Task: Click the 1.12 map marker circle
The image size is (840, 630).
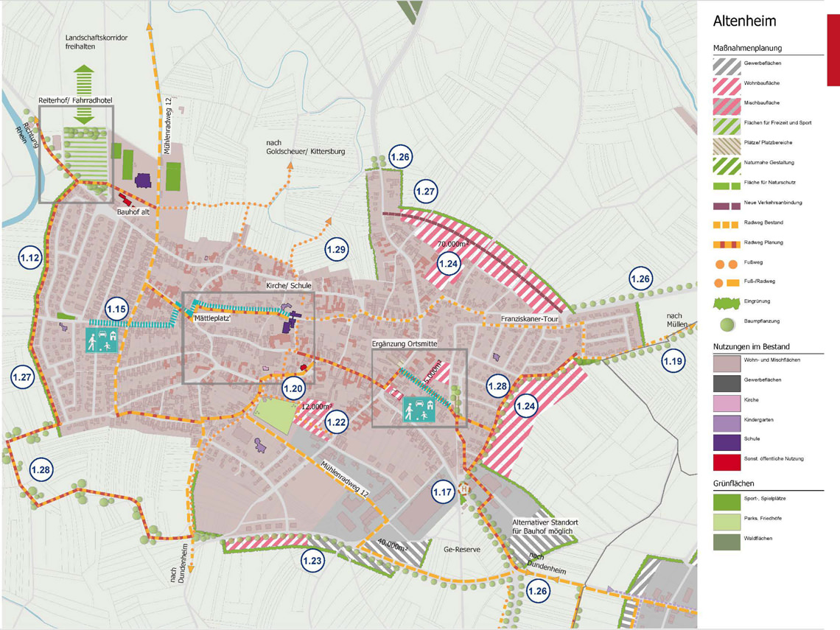Action: click(30, 258)
